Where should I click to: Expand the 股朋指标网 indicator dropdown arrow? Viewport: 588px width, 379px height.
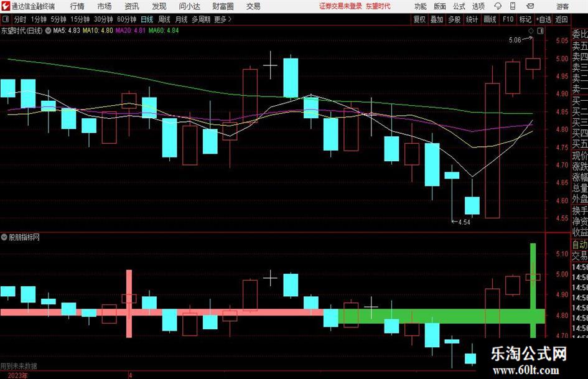click(x=4, y=237)
